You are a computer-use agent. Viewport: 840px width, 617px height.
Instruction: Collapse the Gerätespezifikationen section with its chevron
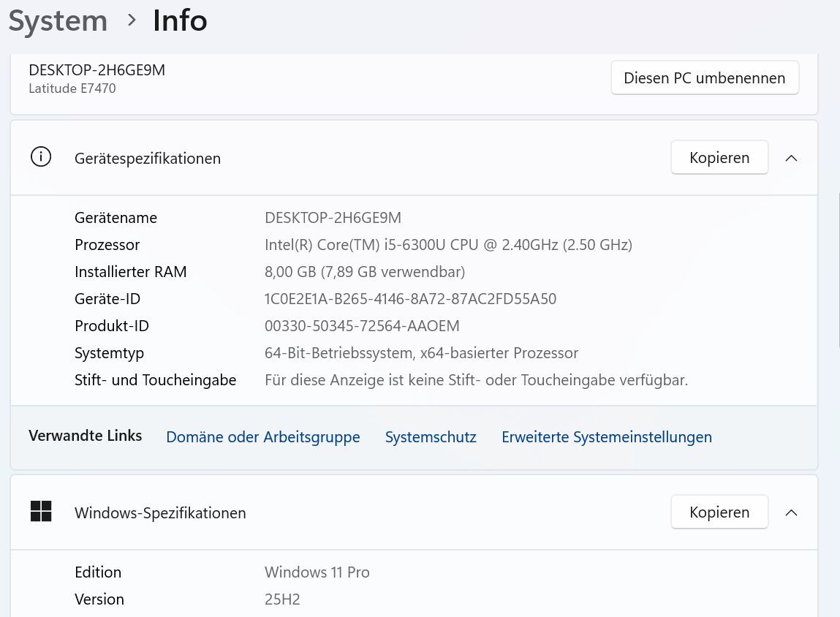(x=791, y=158)
